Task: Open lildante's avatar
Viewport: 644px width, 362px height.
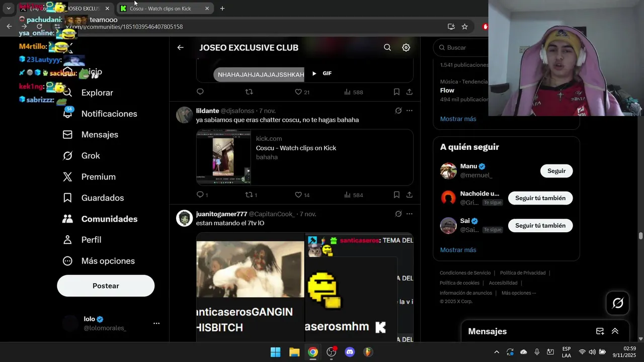Action: coord(185,115)
